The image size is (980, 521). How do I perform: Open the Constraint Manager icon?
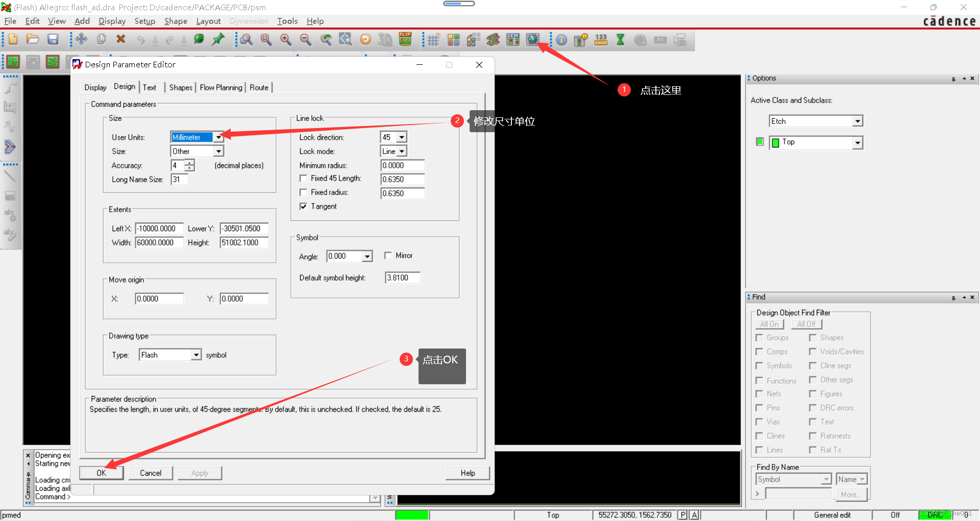[513, 40]
